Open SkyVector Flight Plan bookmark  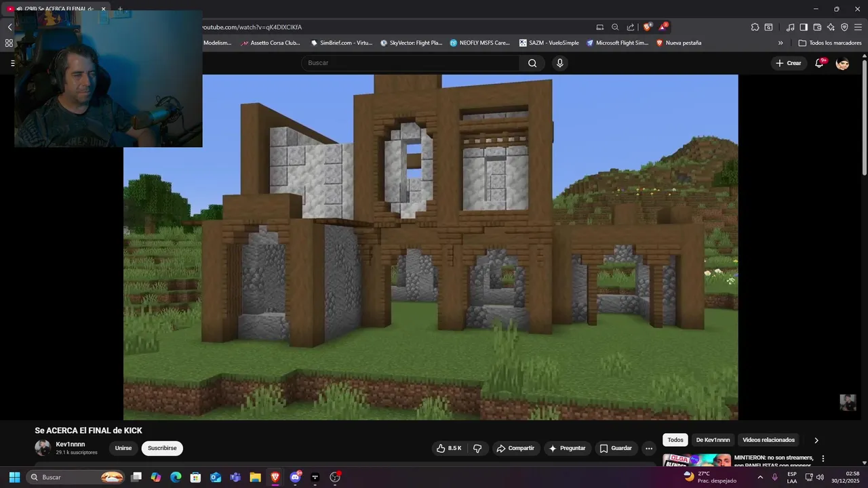[x=412, y=43]
